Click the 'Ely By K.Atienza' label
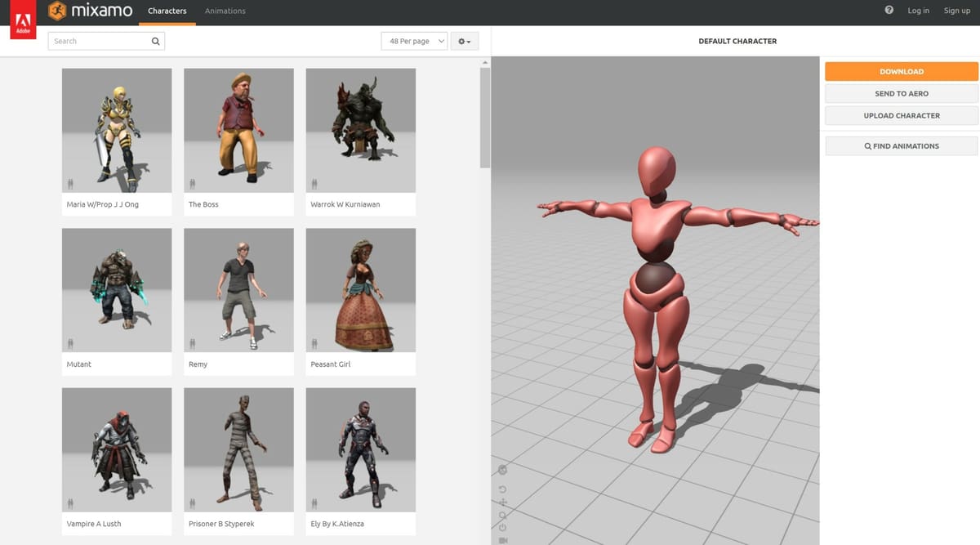This screenshot has width=980, height=545. click(x=337, y=524)
